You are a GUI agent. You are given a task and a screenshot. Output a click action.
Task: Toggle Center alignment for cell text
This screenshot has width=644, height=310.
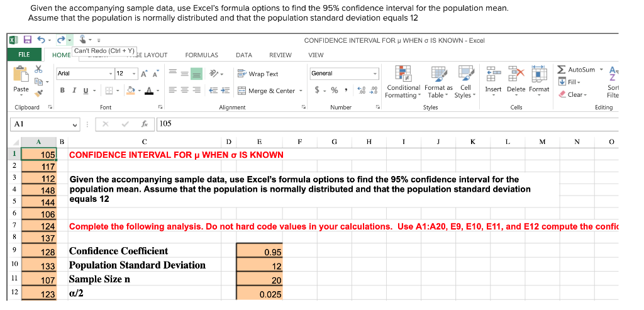click(186, 91)
